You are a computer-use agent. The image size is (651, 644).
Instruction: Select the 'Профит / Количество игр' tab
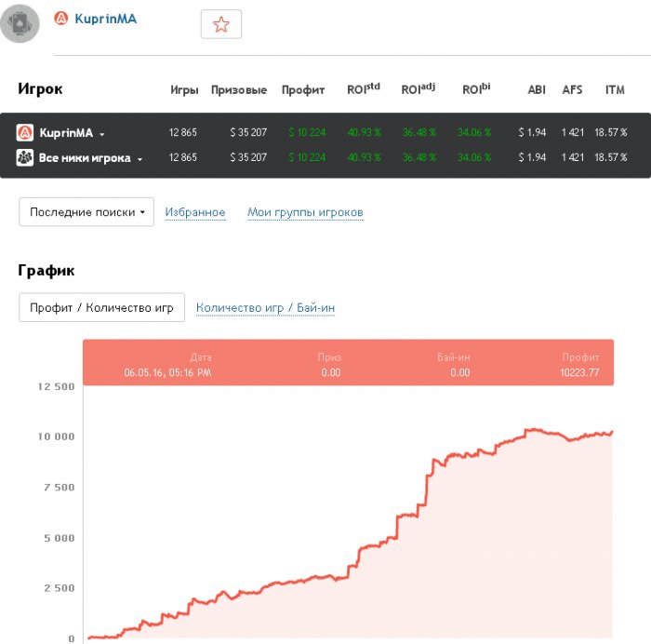pyautogui.click(x=101, y=308)
